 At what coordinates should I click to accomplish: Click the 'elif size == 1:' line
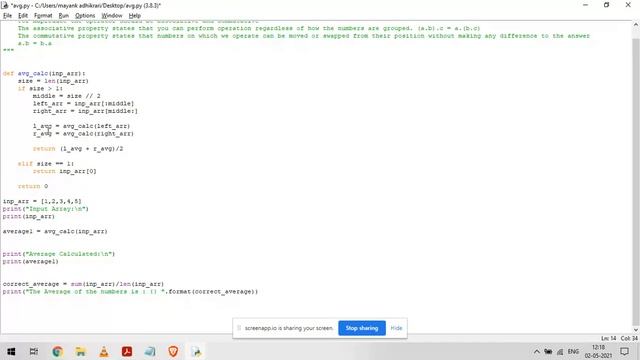coord(46,164)
